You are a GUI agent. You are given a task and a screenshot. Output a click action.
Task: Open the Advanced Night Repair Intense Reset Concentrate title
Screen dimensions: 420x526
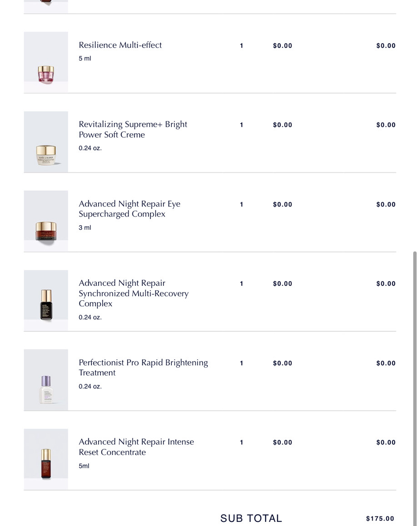136,447
